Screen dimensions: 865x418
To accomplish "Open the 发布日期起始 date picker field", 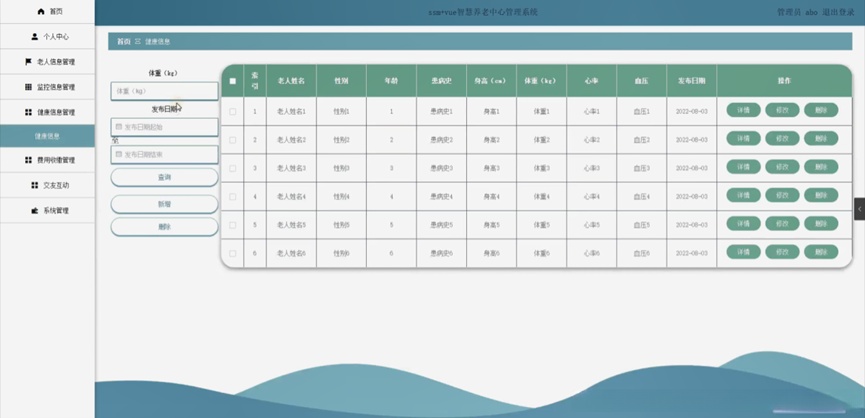I will click(x=164, y=127).
